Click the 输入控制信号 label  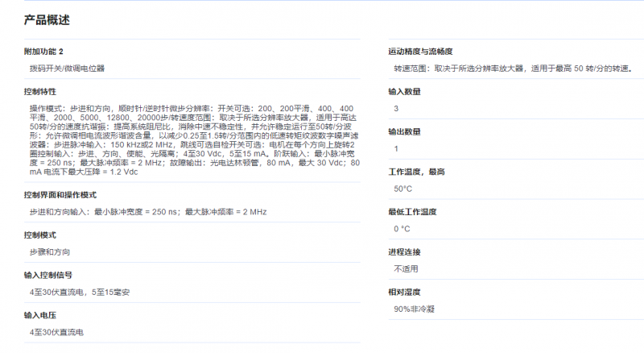pos(48,275)
